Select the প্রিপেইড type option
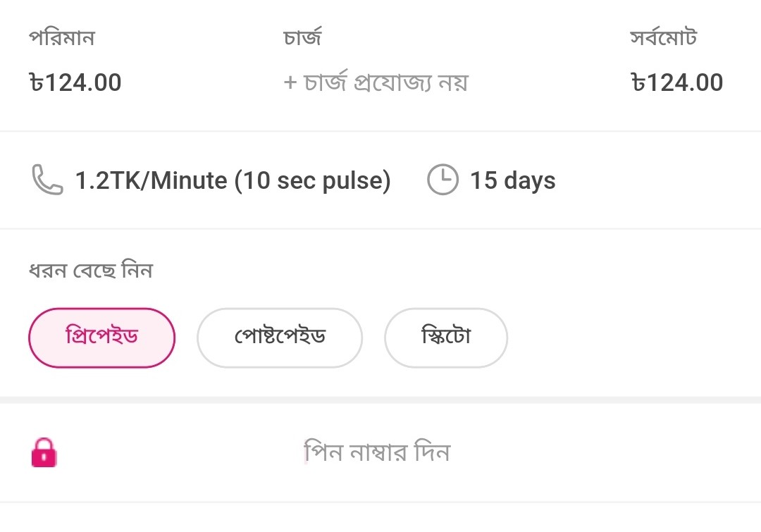761x532 pixels. click(101, 338)
